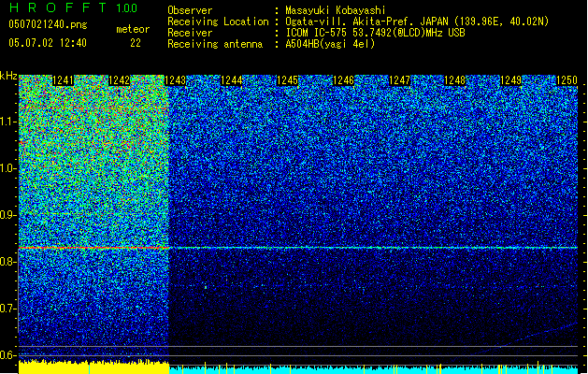Click the Receiving Location label
588x374 pixels.
[218, 22]
